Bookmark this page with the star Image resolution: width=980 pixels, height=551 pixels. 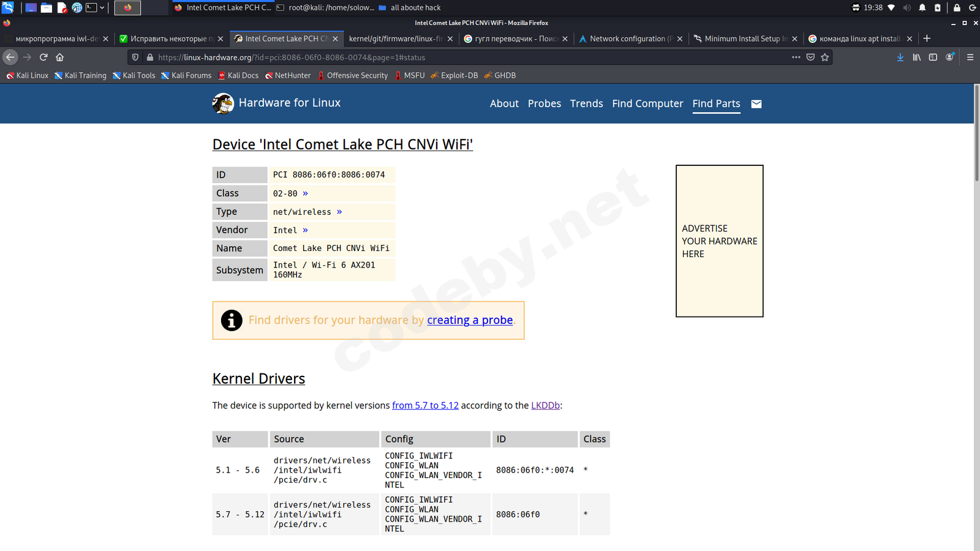pos(825,57)
